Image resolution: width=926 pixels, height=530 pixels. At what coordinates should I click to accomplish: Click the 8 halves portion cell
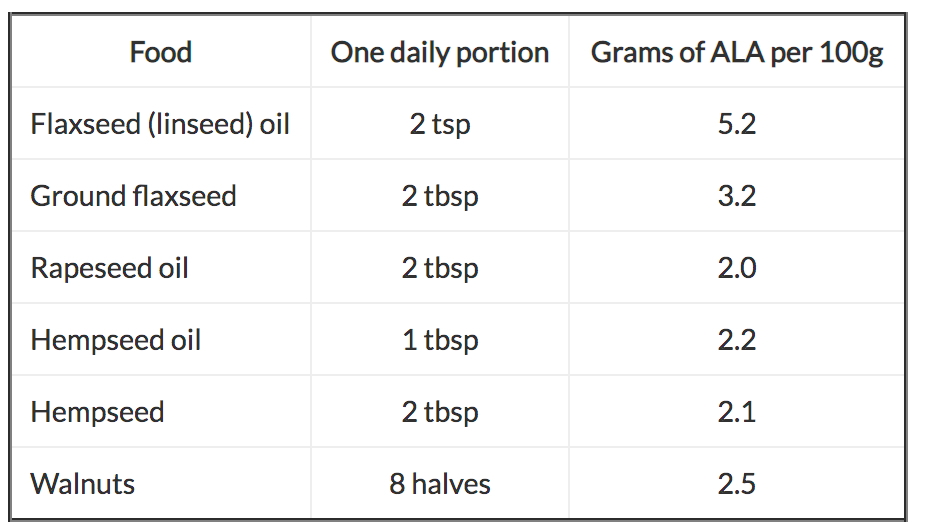coord(440,484)
